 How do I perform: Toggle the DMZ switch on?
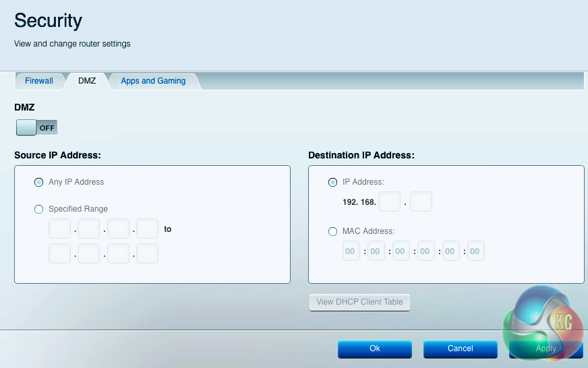point(36,128)
